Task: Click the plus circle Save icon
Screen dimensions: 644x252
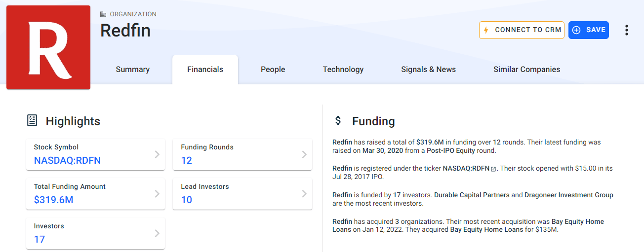Action: click(x=576, y=30)
